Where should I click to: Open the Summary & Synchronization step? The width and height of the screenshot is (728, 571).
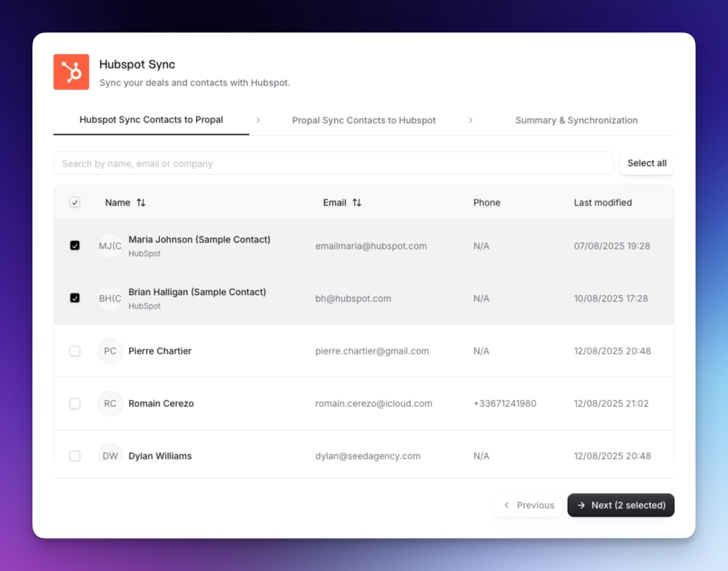pyautogui.click(x=576, y=120)
